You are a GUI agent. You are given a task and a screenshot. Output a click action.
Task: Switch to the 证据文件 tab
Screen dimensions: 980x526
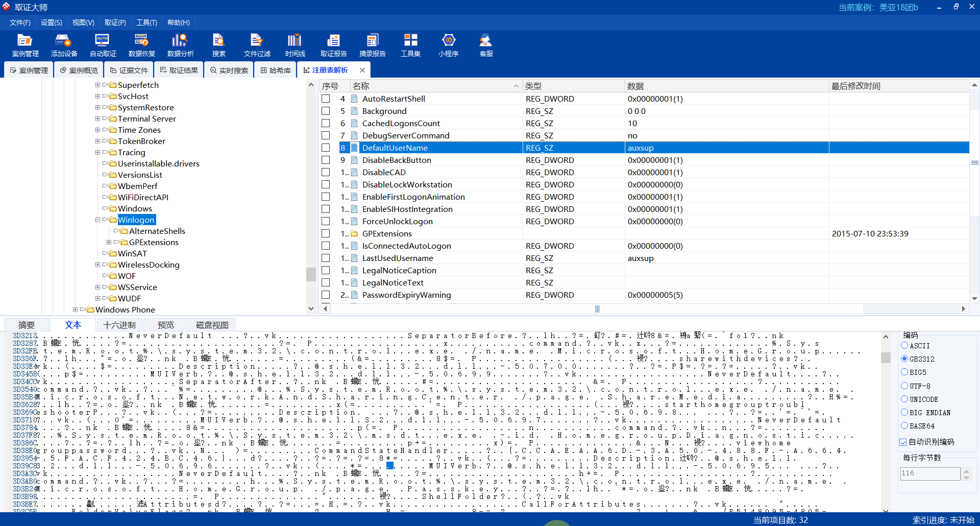129,70
